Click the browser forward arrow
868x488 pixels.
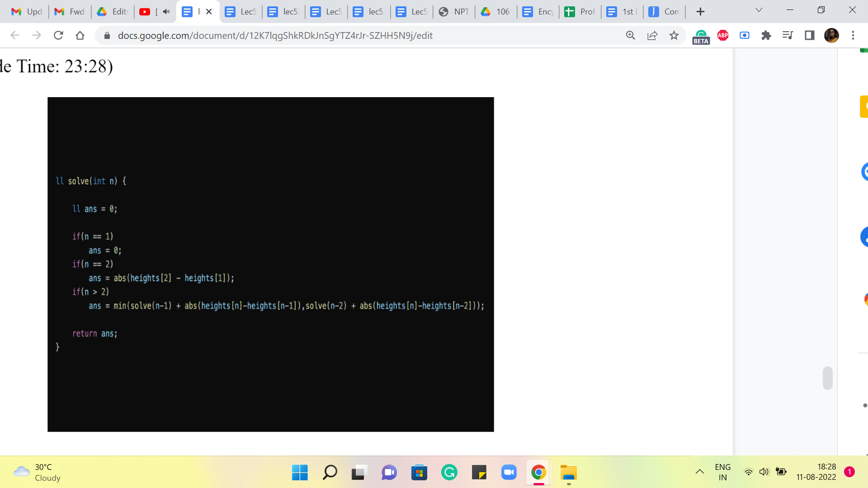(37, 35)
